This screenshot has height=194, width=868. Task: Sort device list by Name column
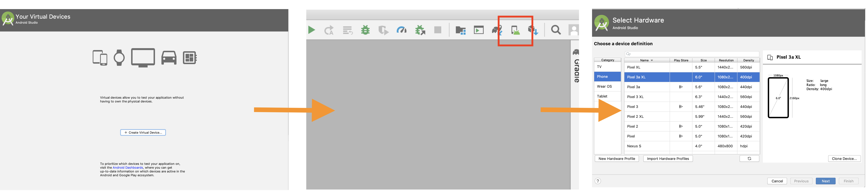click(x=647, y=60)
